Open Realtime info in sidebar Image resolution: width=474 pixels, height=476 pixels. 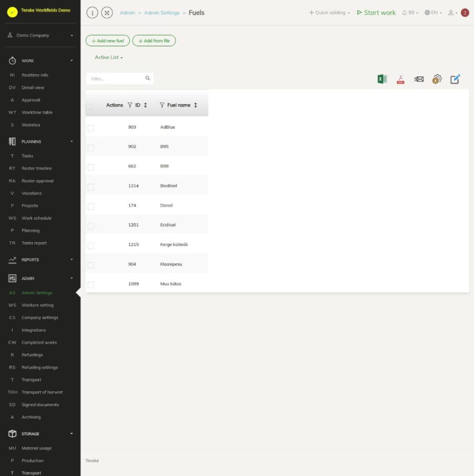tap(34, 75)
